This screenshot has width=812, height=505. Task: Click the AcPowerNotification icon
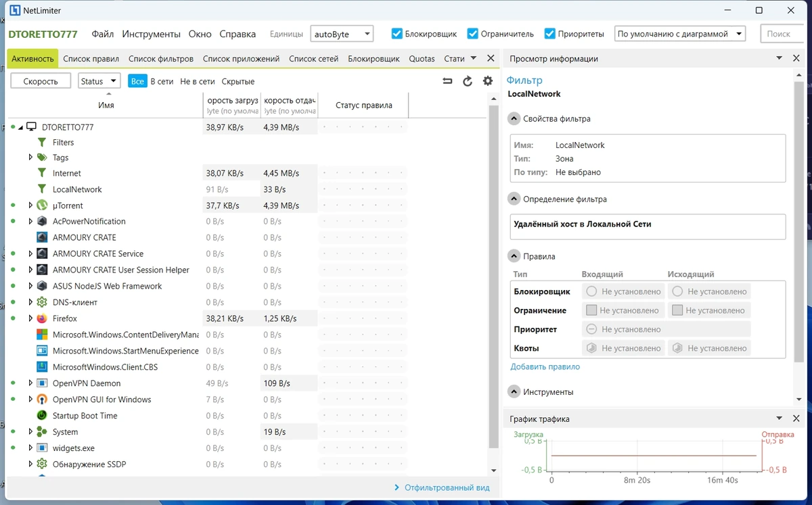coord(41,221)
